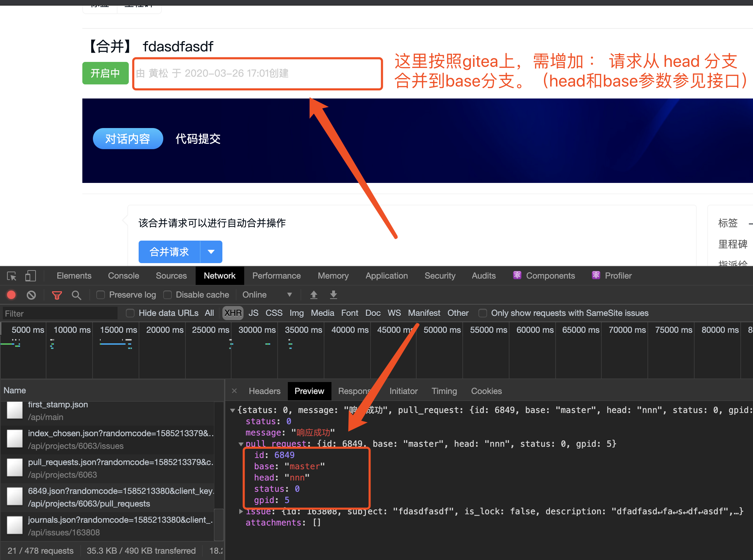Screen dimensions: 753x560
Task: Toggle the Other filter type
Action: click(x=458, y=313)
